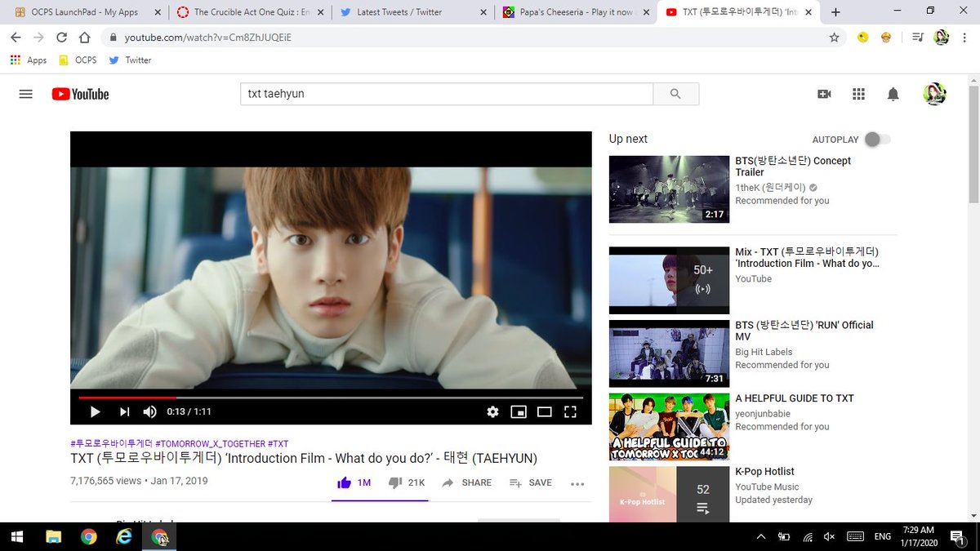Seek on the video progress bar

point(331,398)
